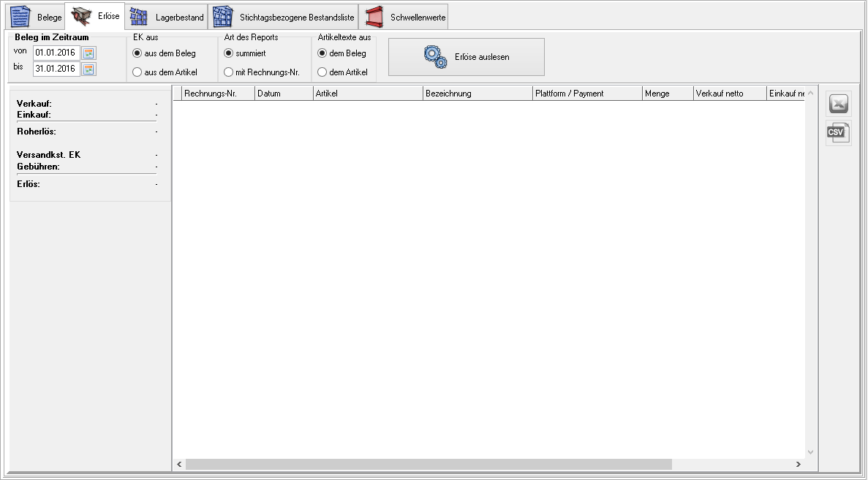Select Artikeltexte from 'dem Artikel'

click(x=322, y=72)
